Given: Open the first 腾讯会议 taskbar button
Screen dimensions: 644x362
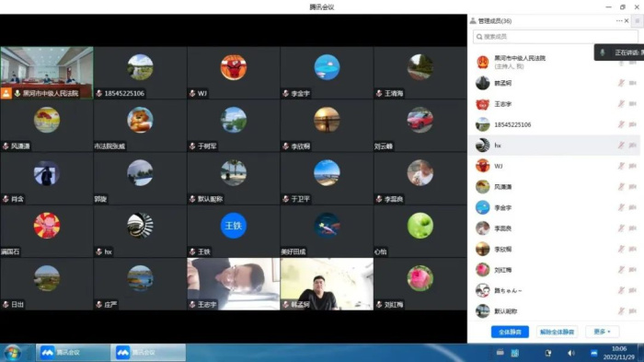Looking at the screenshot, I should [x=73, y=353].
